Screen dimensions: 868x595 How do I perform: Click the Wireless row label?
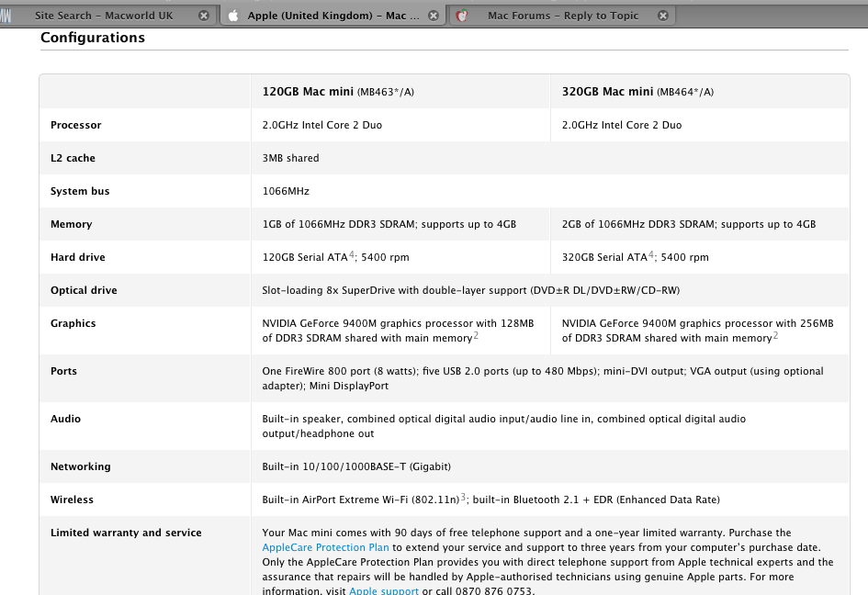click(x=72, y=500)
